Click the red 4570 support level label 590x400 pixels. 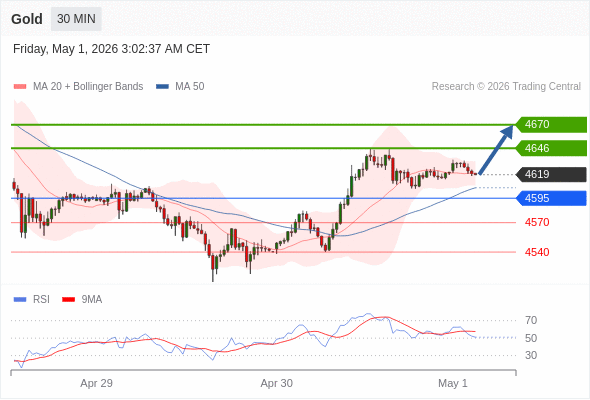coord(537,222)
